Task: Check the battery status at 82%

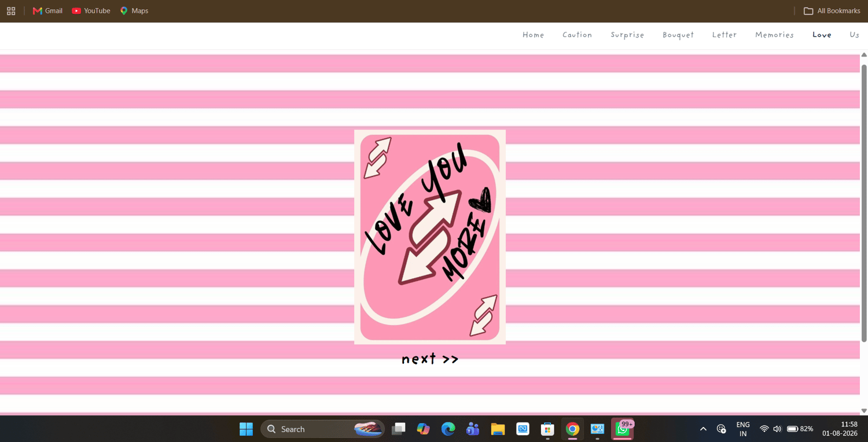Action: pyautogui.click(x=800, y=429)
